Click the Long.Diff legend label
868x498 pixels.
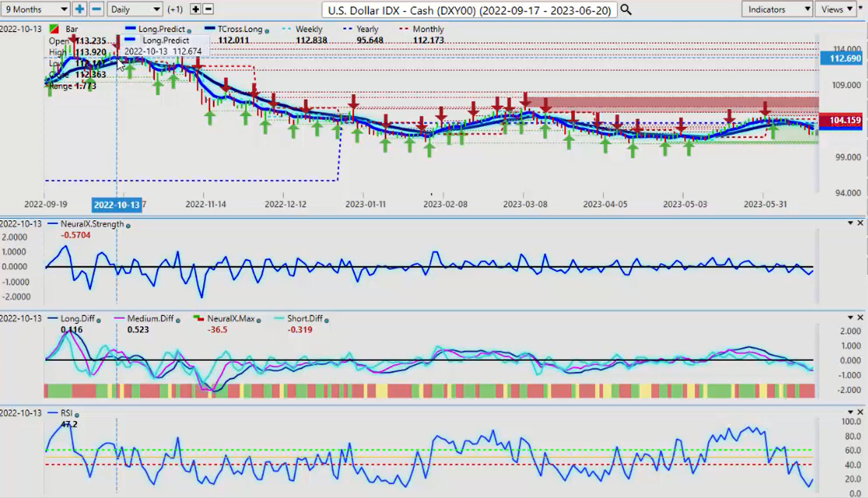78,318
